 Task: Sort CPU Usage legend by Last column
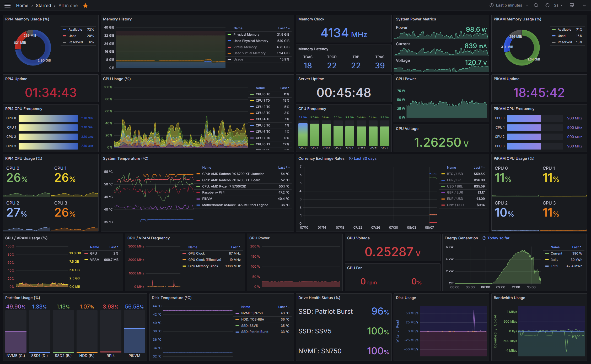click(285, 88)
